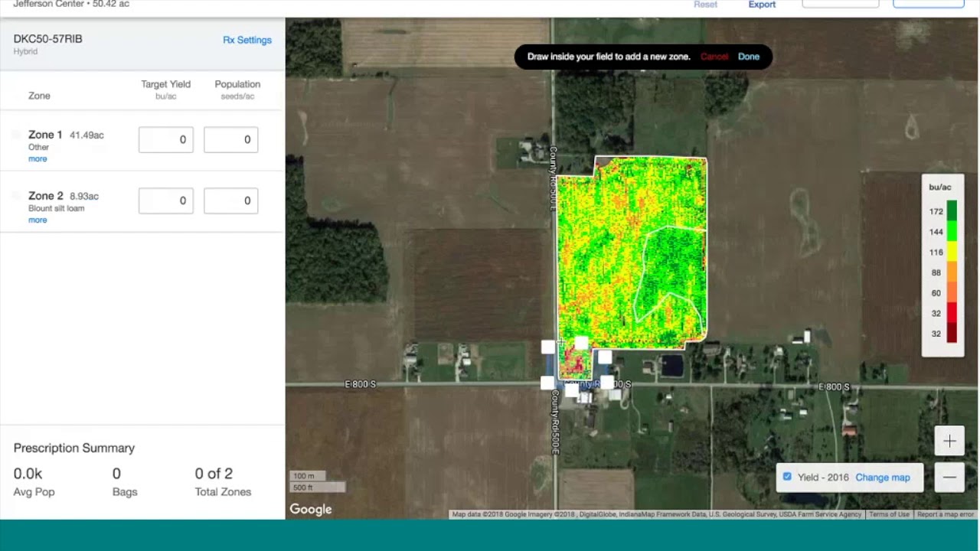Click the orange 88 legend swatch
The height and width of the screenshot is (551, 980).
[x=952, y=272]
